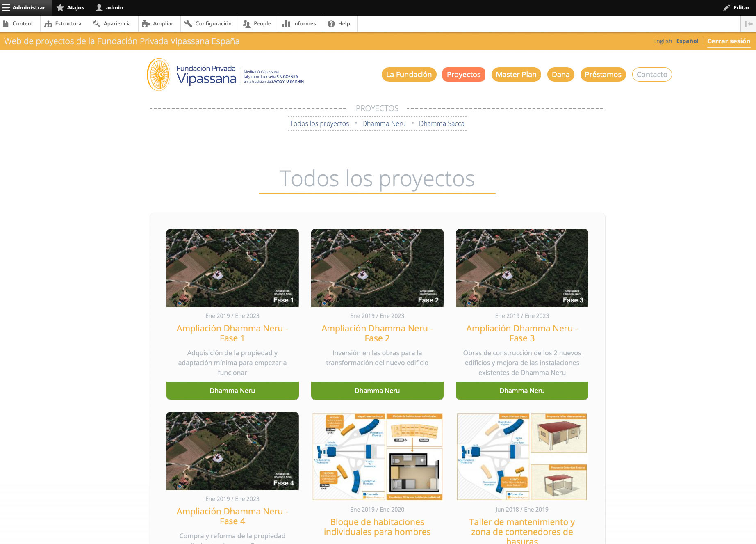This screenshot has width=756, height=544.
Task: Open Bloque de habitaciones individuales para hombres
Action: [377, 527]
